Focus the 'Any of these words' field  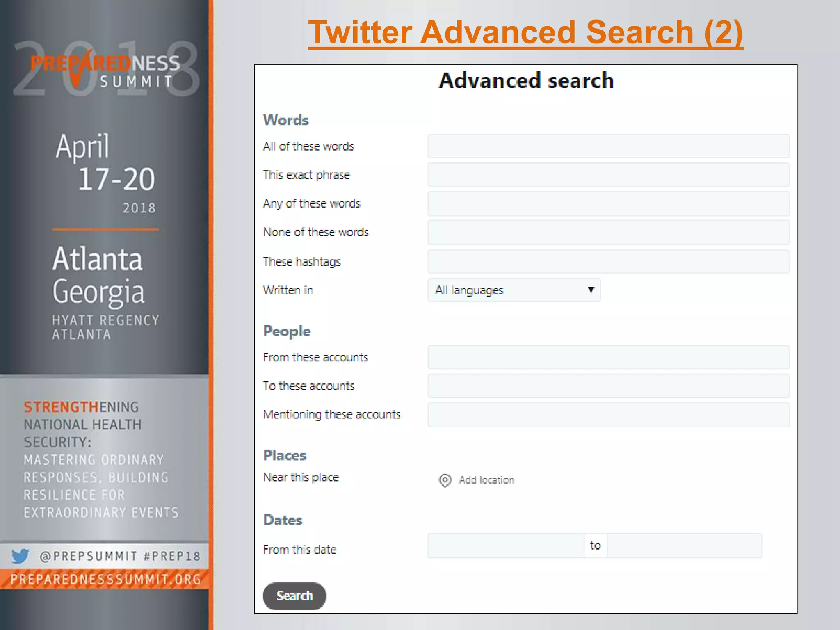click(x=609, y=204)
